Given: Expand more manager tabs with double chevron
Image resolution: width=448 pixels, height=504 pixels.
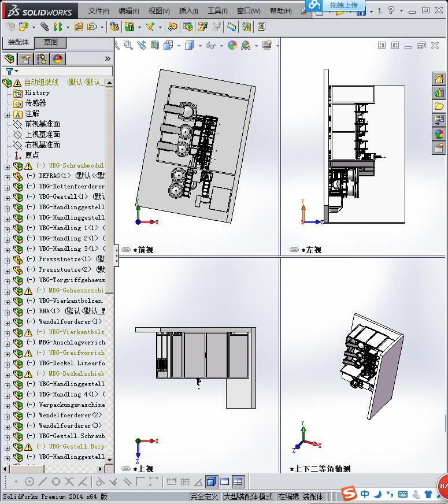Looking at the screenshot, I should (x=108, y=58).
